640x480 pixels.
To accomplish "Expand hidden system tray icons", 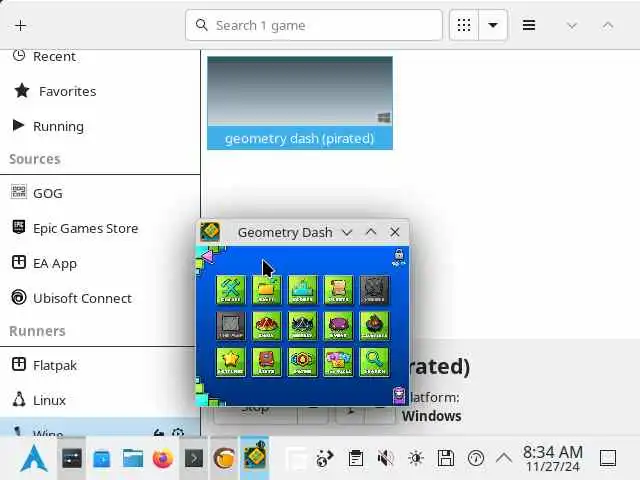I will point(504,458).
